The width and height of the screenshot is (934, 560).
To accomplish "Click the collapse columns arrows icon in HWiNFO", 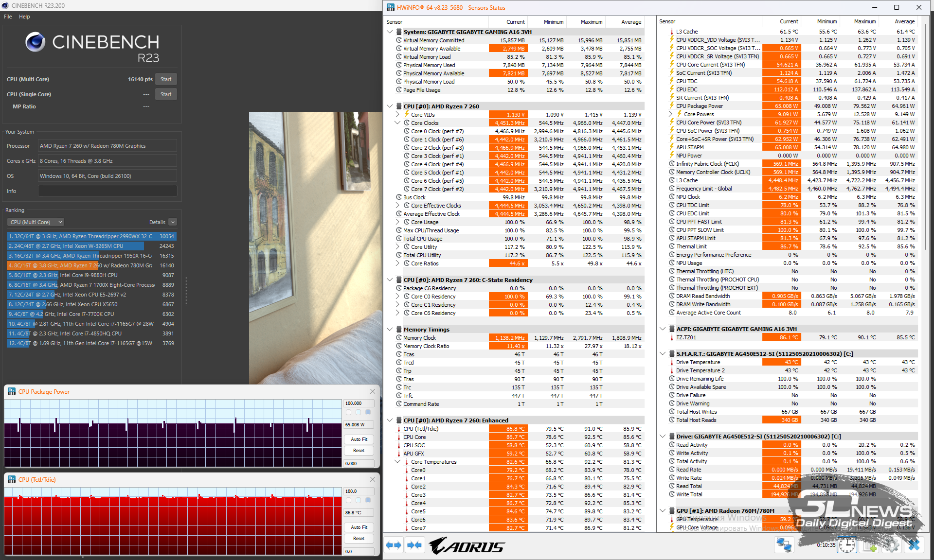I will click(414, 545).
